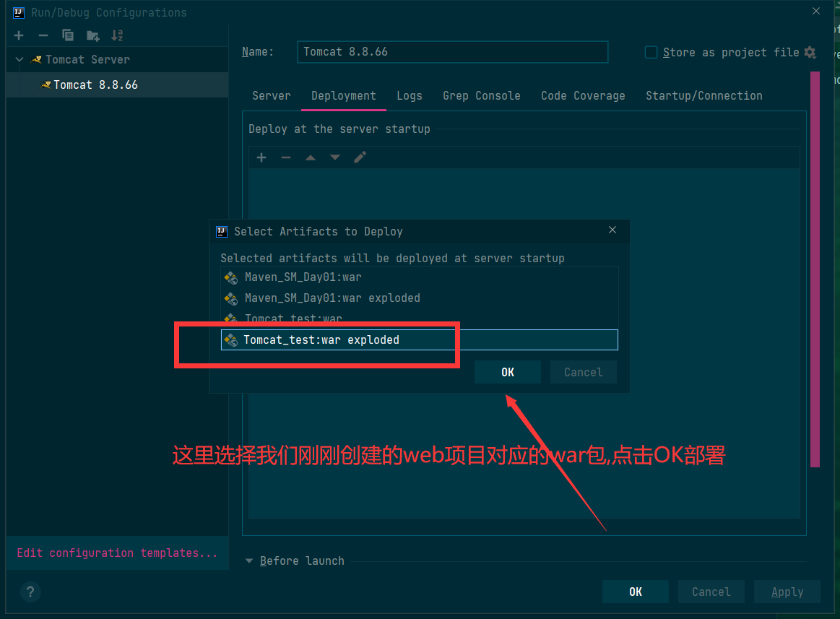
Task: Copy the selected configuration
Action: tap(67, 35)
